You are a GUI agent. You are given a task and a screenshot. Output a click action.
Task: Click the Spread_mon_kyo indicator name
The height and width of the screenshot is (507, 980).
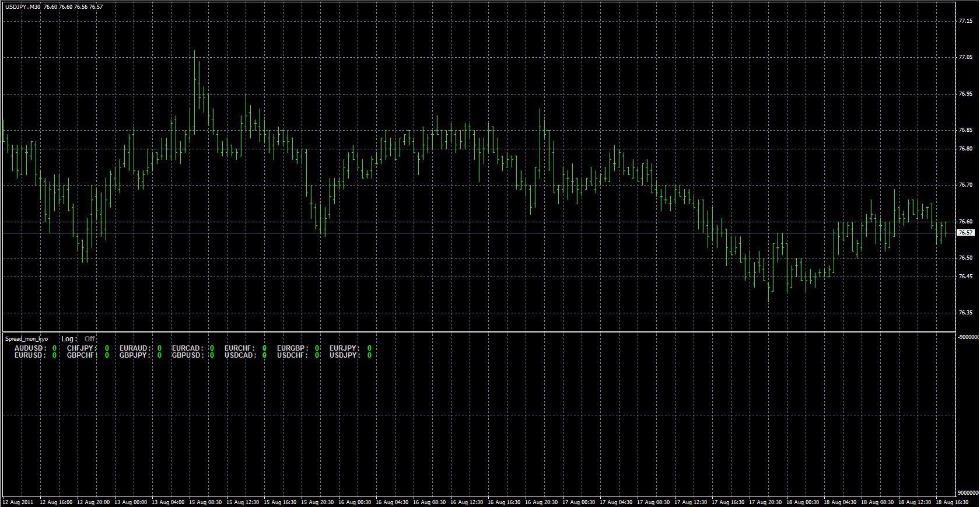pyautogui.click(x=26, y=338)
